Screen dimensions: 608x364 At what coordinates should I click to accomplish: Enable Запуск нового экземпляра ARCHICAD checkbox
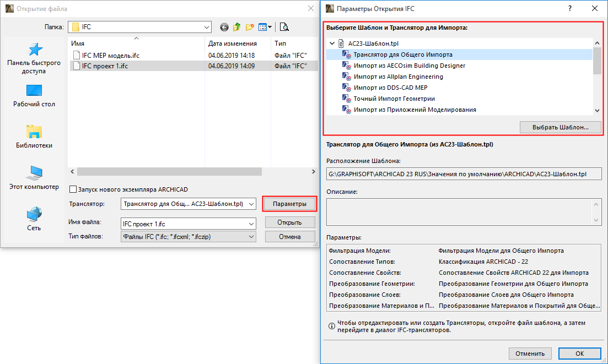73,189
